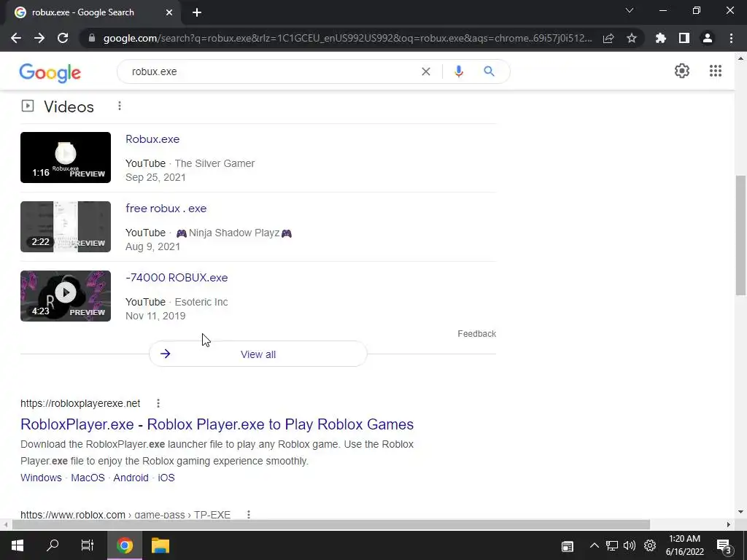
Task: Bookmark this page with the star
Action: [632, 38]
